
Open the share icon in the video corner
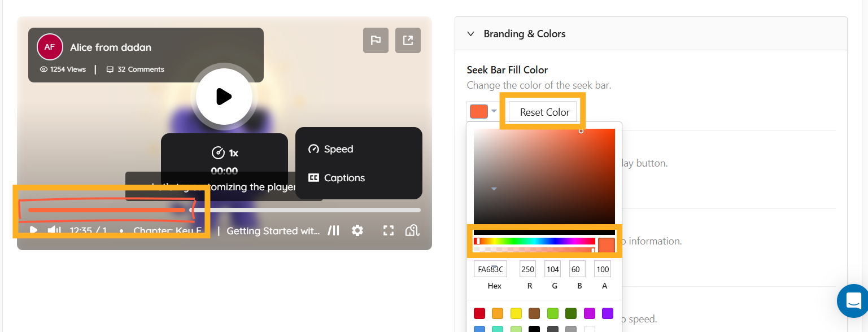(x=408, y=40)
